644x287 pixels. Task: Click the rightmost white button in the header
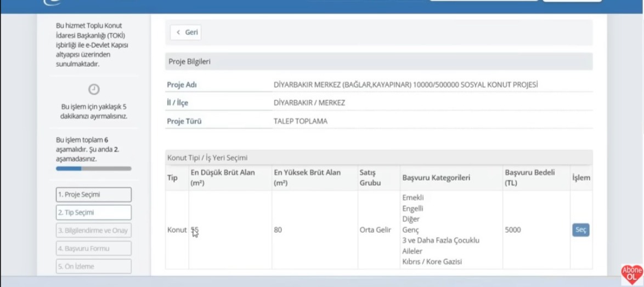572,1
